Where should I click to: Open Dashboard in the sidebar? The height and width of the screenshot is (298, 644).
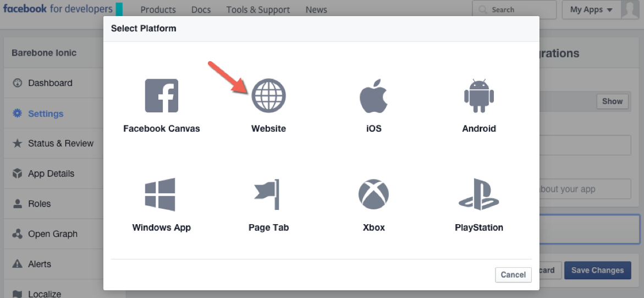tap(53, 83)
